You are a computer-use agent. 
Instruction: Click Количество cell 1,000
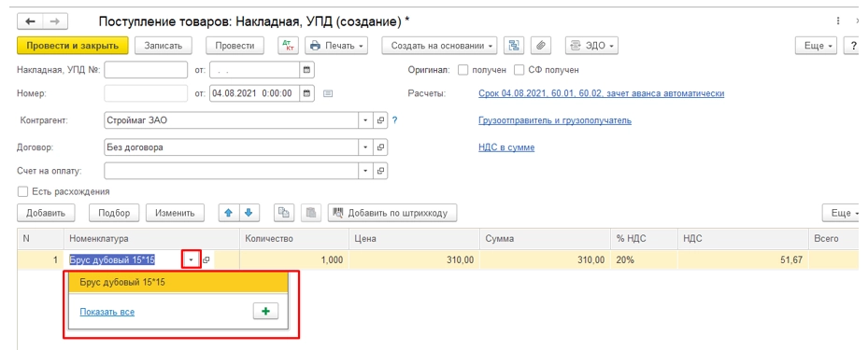coord(294,259)
